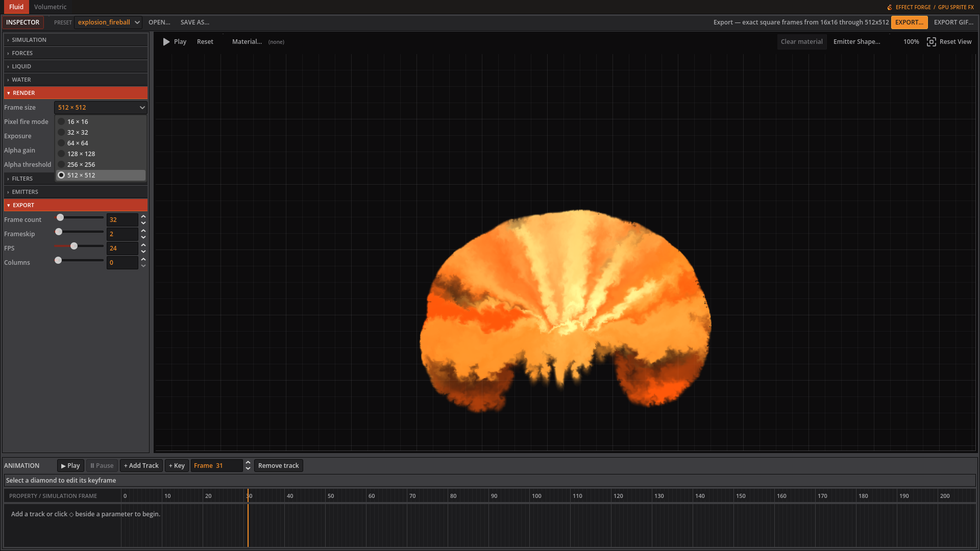Expand the EMITTERS section
The height and width of the screenshot is (551, 980).
pyautogui.click(x=76, y=192)
